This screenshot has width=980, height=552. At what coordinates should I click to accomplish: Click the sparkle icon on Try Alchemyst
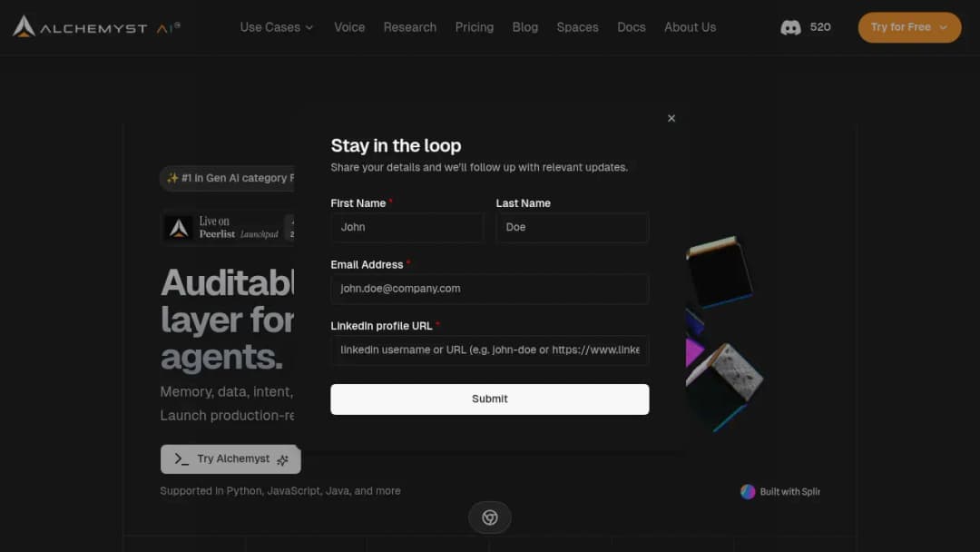(x=282, y=460)
